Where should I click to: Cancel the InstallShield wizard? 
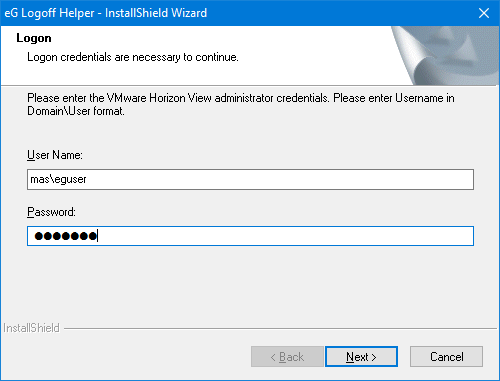pyautogui.click(x=446, y=357)
